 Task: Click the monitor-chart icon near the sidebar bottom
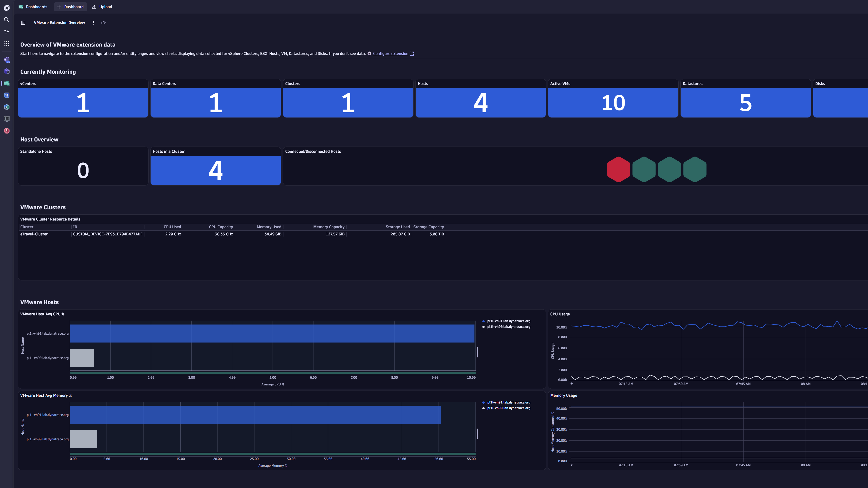pos(6,119)
